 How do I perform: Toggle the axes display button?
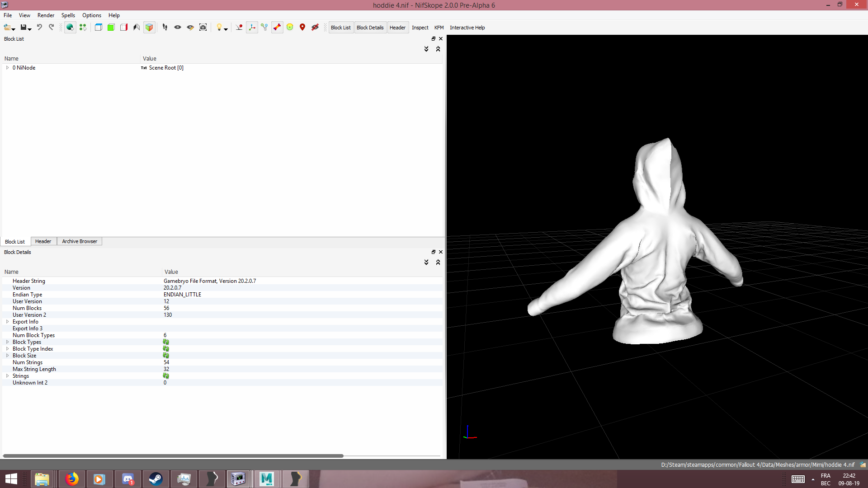tap(252, 28)
